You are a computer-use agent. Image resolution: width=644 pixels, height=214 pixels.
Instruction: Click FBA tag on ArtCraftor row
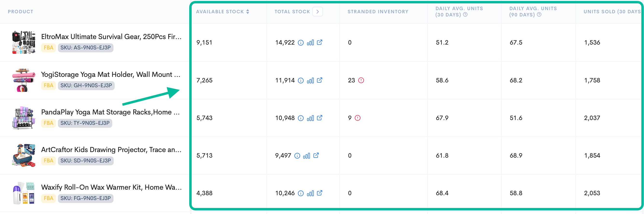49,160
